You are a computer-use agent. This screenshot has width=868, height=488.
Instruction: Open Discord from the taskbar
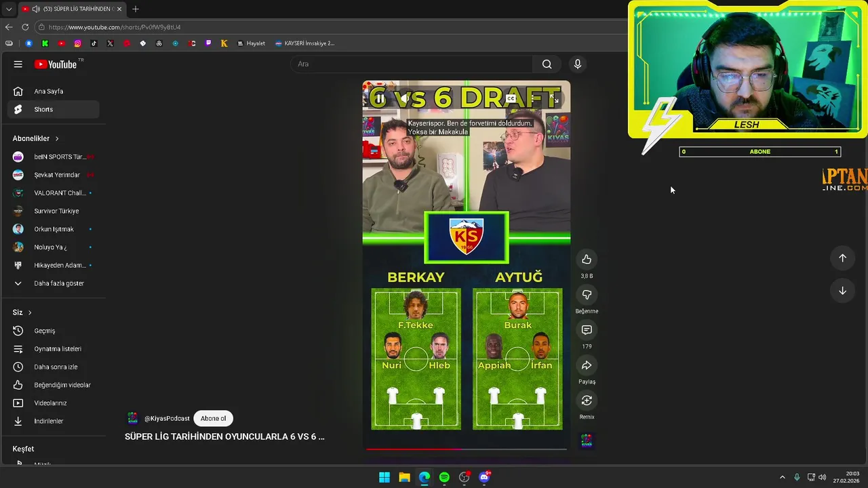[484, 477]
